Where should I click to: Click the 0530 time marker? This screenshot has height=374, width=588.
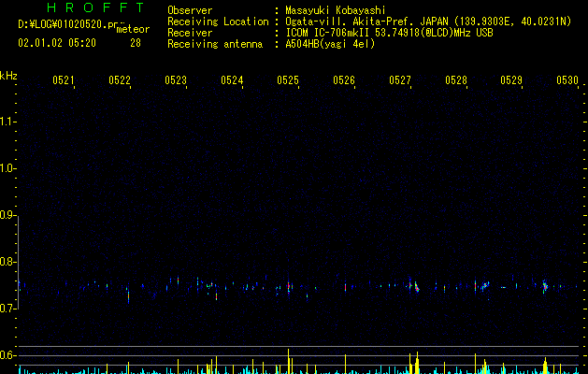point(567,80)
